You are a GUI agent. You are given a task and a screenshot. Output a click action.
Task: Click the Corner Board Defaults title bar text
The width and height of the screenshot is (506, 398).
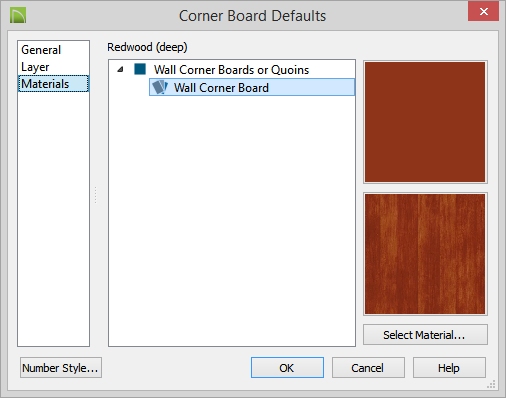pyautogui.click(x=252, y=16)
